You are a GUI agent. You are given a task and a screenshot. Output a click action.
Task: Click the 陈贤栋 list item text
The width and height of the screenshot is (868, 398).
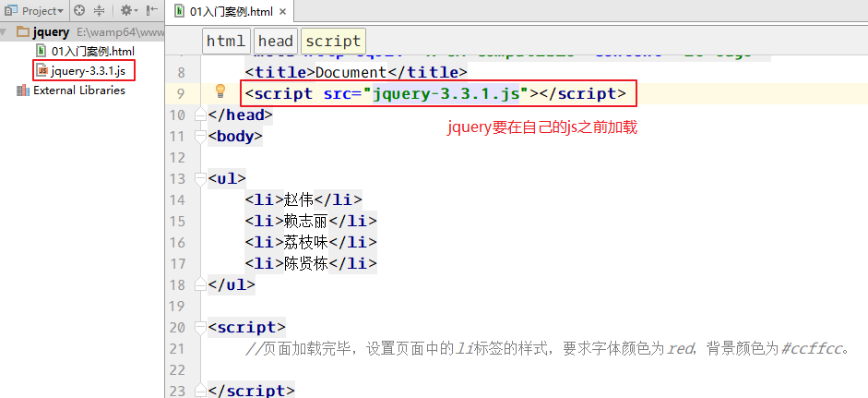click(306, 263)
